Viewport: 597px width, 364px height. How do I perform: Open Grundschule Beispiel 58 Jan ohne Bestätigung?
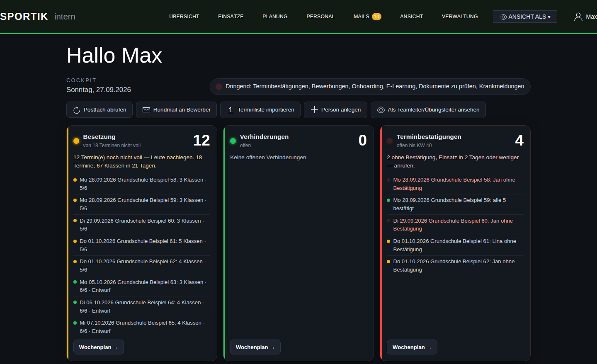(x=455, y=184)
